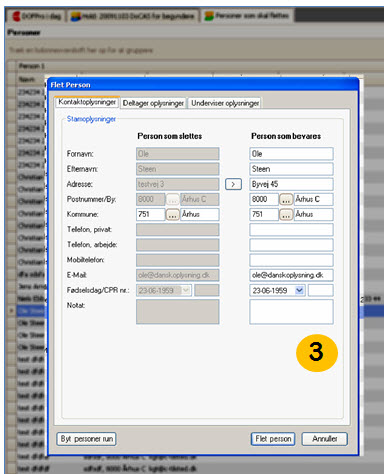Click the 'Byt personer rundt' button
The height and width of the screenshot is (474, 384).
click(87, 439)
